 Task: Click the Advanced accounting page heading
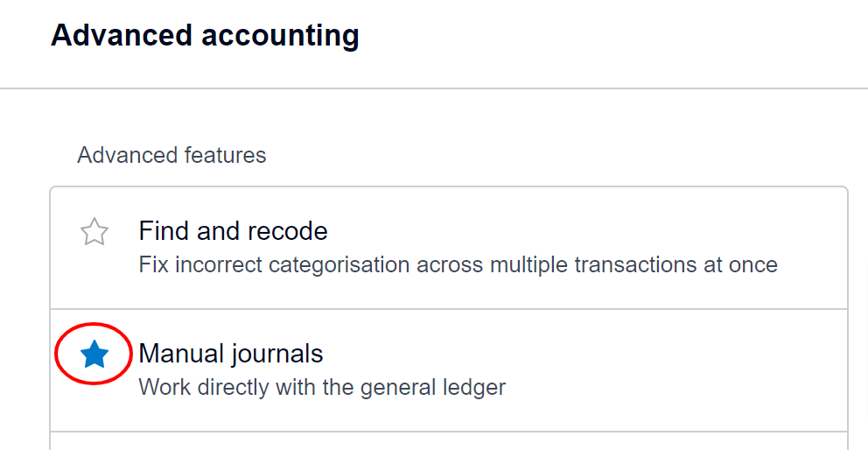205,36
